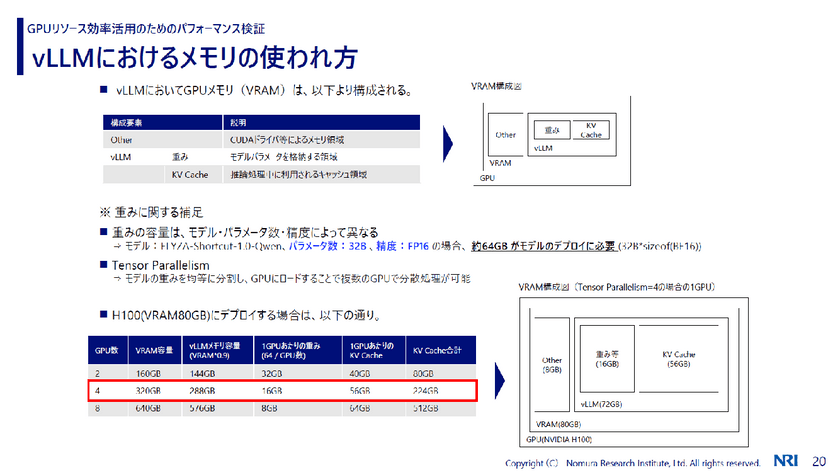Click the slide title vLLMにおけるメモリの使われ方
The height and width of the screenshot is (472, 840).
(x=195, y=56)
